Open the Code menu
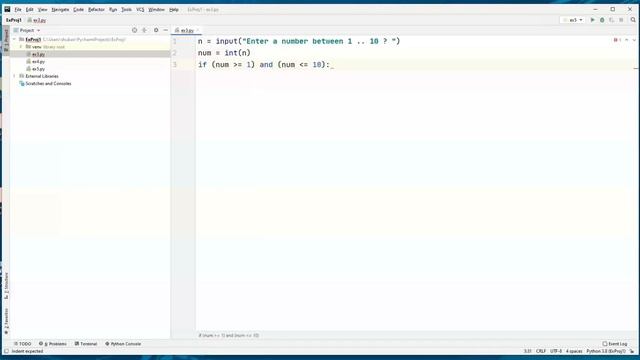The width and height of the screenshot is (640, 360). coord(78,9)
